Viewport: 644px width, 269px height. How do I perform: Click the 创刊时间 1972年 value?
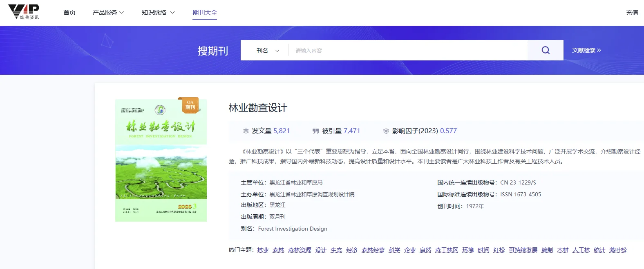click(x=475, y=206)
